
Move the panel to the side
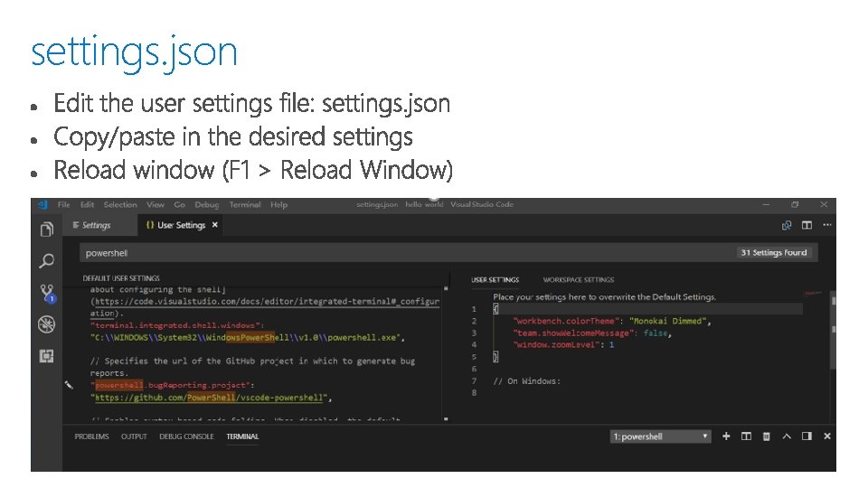(807, 436)
